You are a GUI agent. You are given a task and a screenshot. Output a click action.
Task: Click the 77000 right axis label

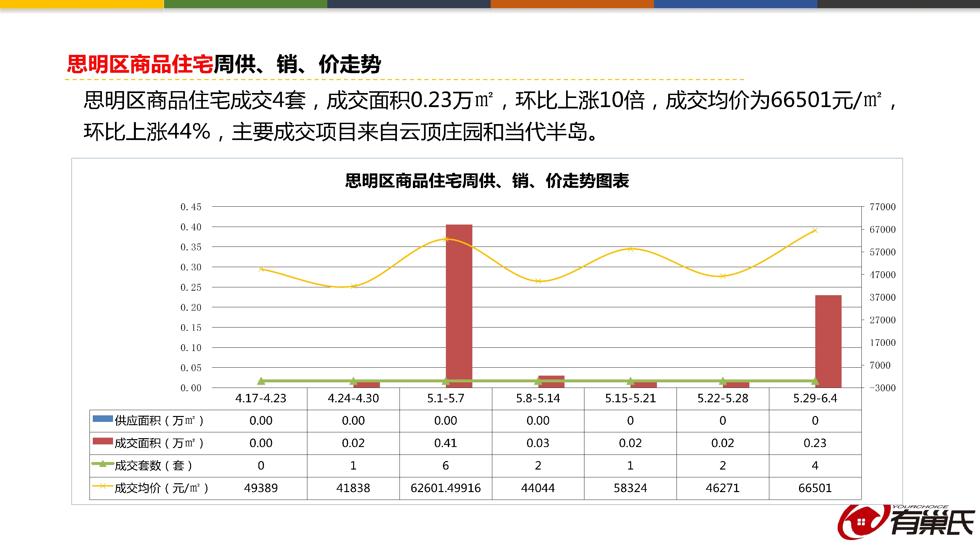[x=883, y=207]
